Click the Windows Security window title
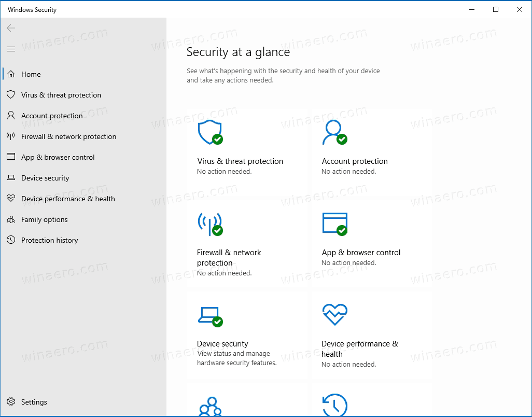This screenshot has height=417, width=532. point(32,10)
